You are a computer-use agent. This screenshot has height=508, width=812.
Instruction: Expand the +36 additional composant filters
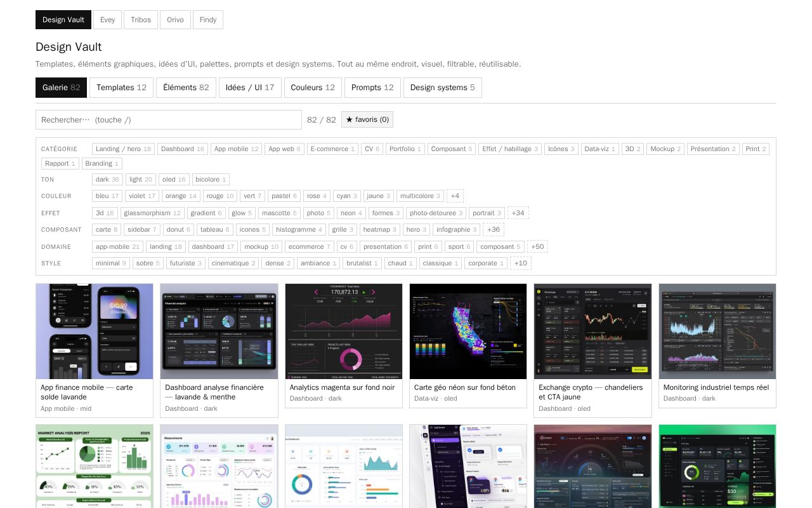(x=494, y=230)
